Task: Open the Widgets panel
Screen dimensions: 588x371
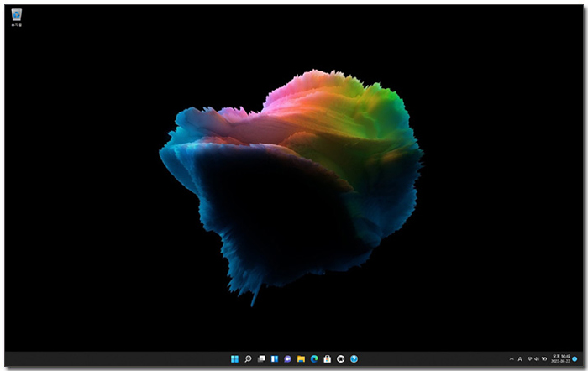Action: click(274, 358)
